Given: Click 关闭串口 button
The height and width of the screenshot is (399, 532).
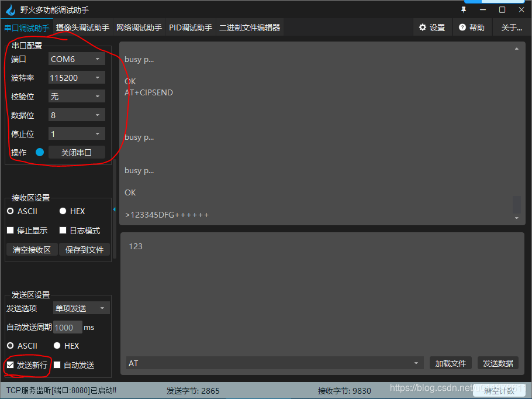Looking at the screenshot, I should point(77,153).
